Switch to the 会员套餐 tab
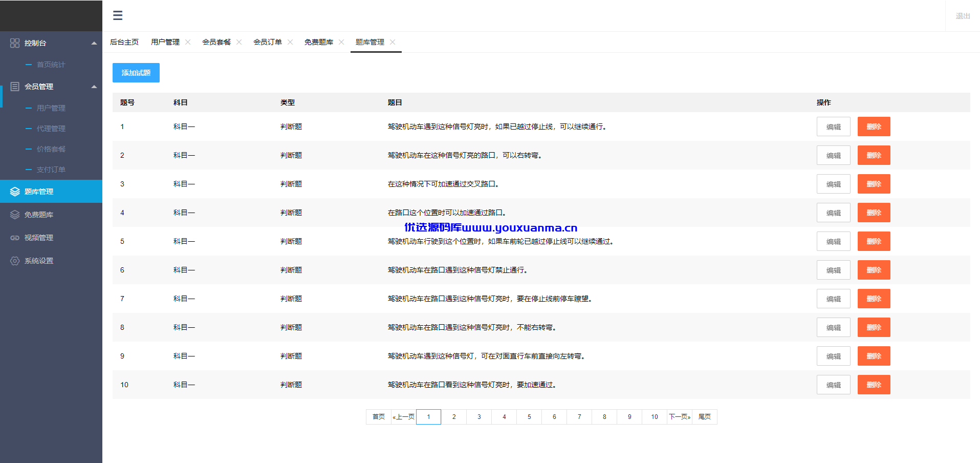Viewport: 980px width, 463px height. coord(216,42)
